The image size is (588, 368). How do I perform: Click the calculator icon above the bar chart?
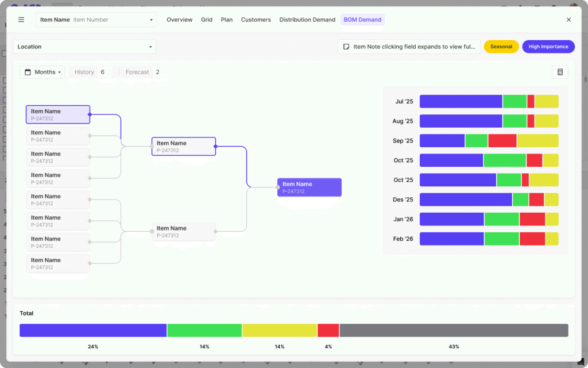[560, 72]
